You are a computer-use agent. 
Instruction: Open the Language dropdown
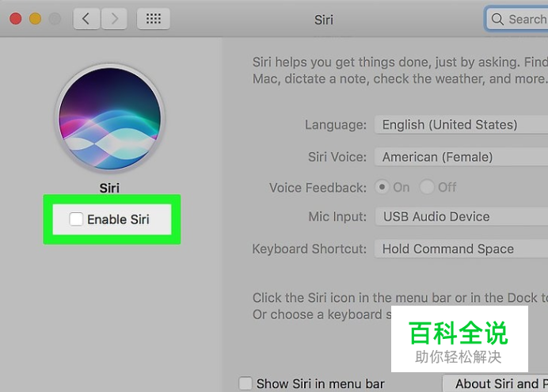[462, 125]
